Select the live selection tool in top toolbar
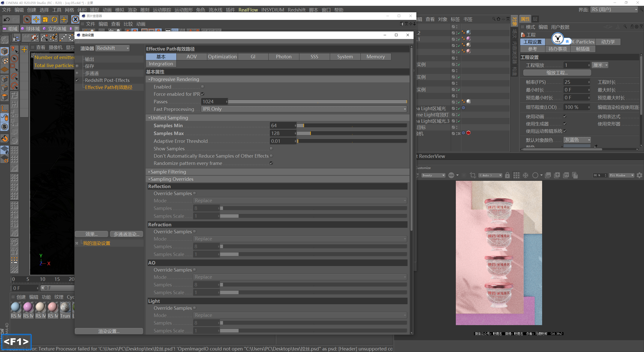The image size is (644, 352). point(27,19)
